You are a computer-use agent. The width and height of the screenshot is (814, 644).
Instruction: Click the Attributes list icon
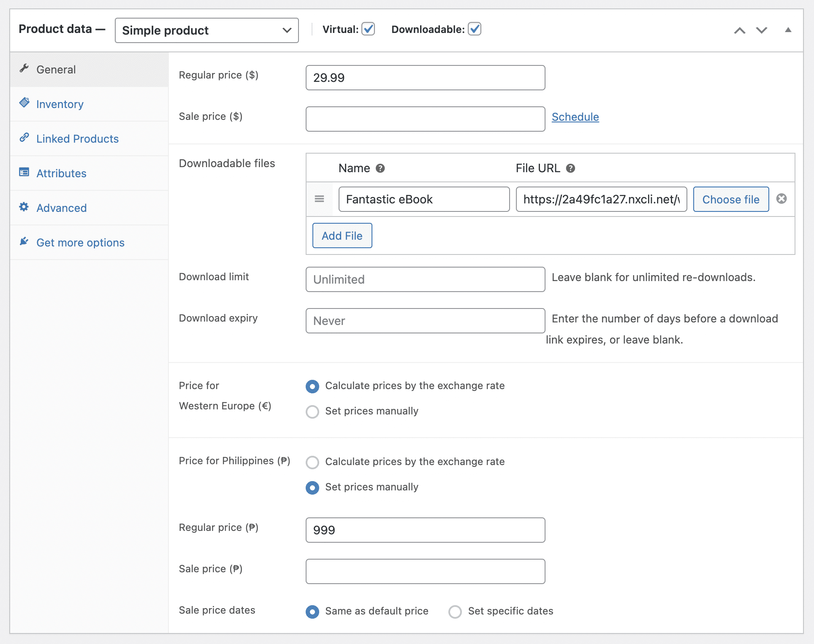[24, 172]
